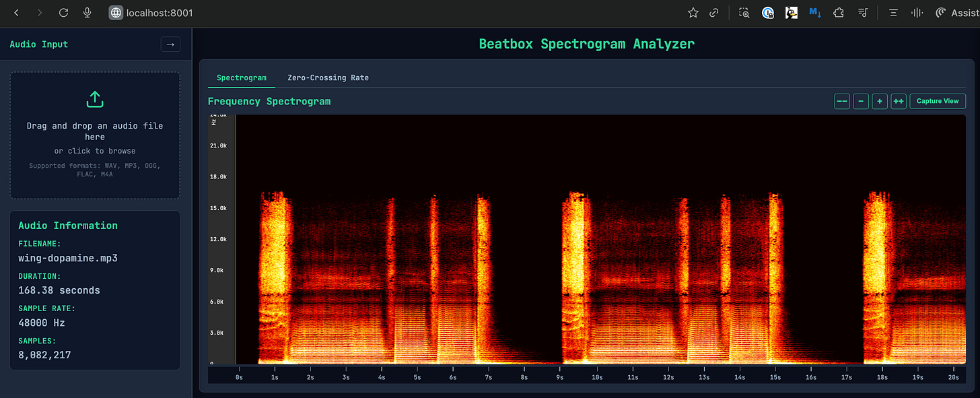Click the Capture View button
The height and width of the screenshot is (398, 980).
click(x=938, y=101)
